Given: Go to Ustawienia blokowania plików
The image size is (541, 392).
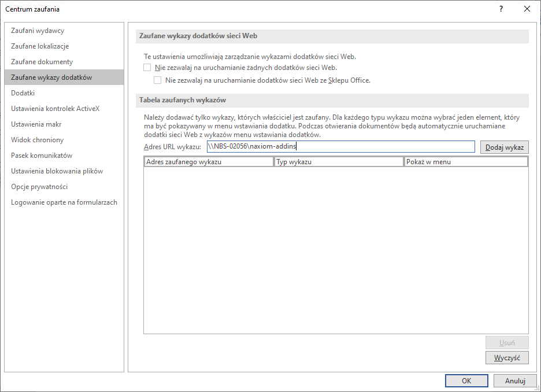Looking at the screenshot, I should [57, 171].
